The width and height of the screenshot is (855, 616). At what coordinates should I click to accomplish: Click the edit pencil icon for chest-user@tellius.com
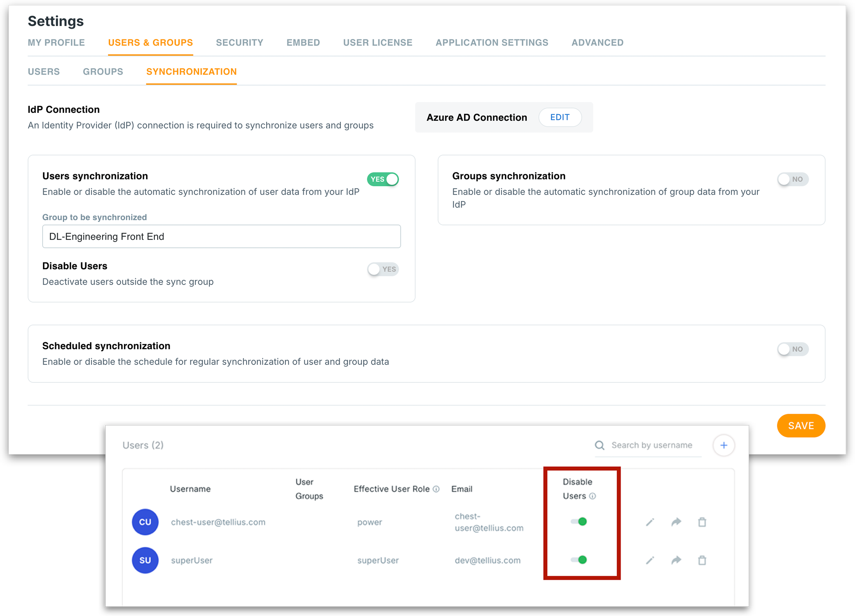click(x=650, y=522)
